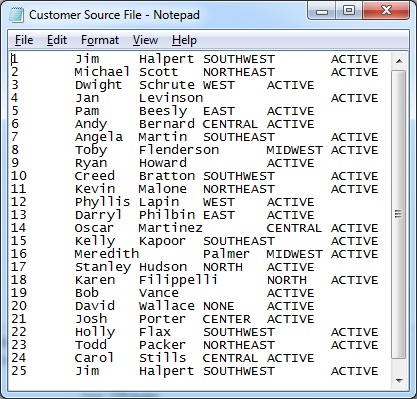Click the name Phyllis in row 12
Screen dimensions: 417x399
click(x=102, y=202)
